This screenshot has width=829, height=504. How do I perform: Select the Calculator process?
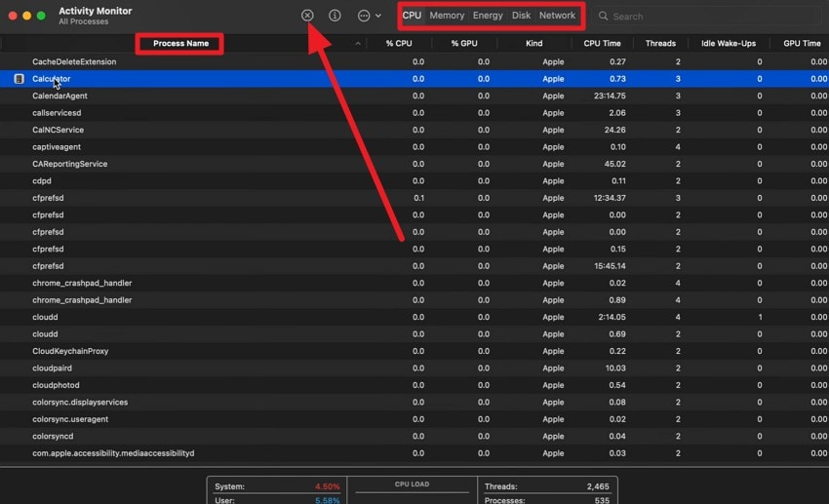(414, 79)
